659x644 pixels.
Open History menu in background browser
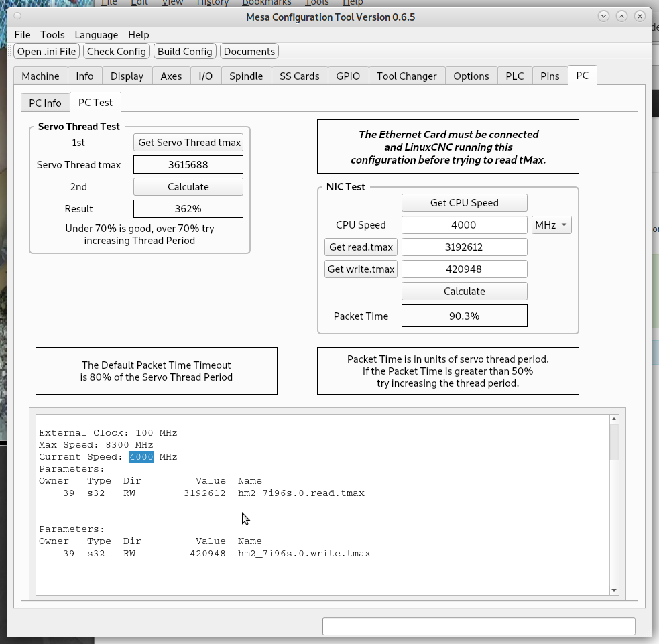213,3
